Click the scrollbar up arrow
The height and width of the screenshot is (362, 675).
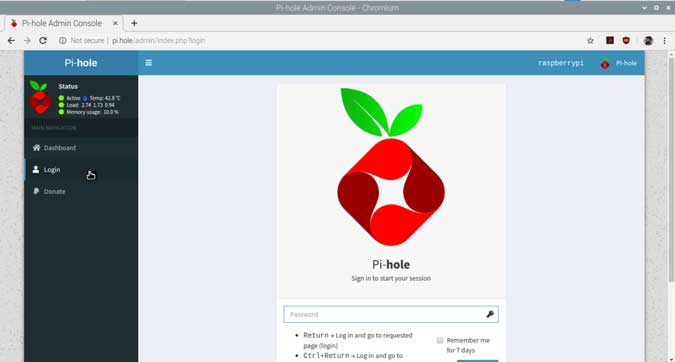coord(671,54)
